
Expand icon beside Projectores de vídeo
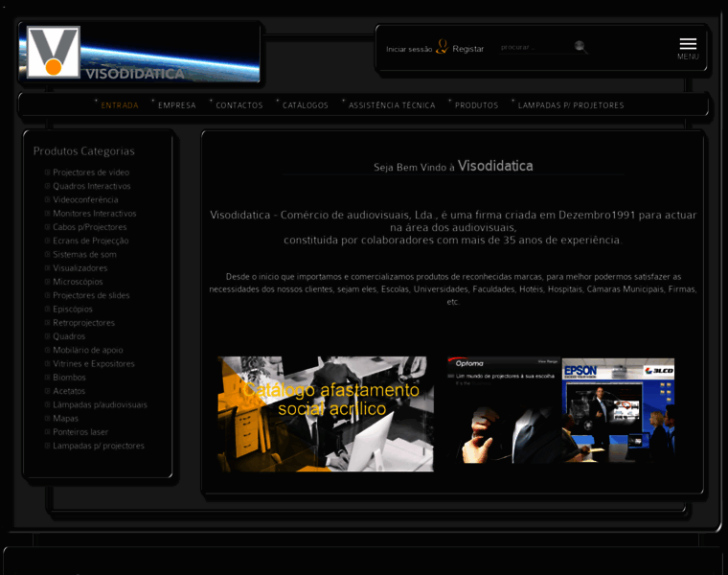pos(47,172)
